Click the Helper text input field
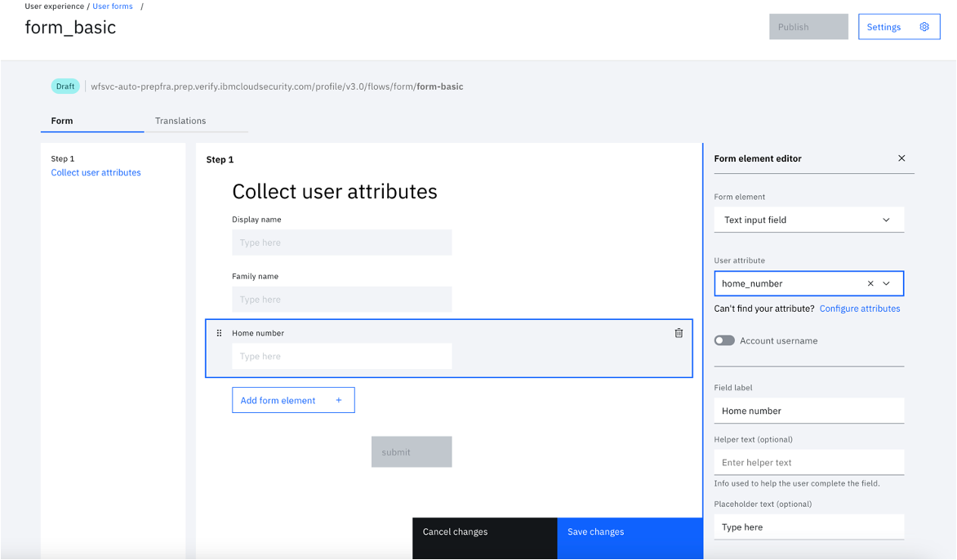957x560 pixels. (808, 462)
